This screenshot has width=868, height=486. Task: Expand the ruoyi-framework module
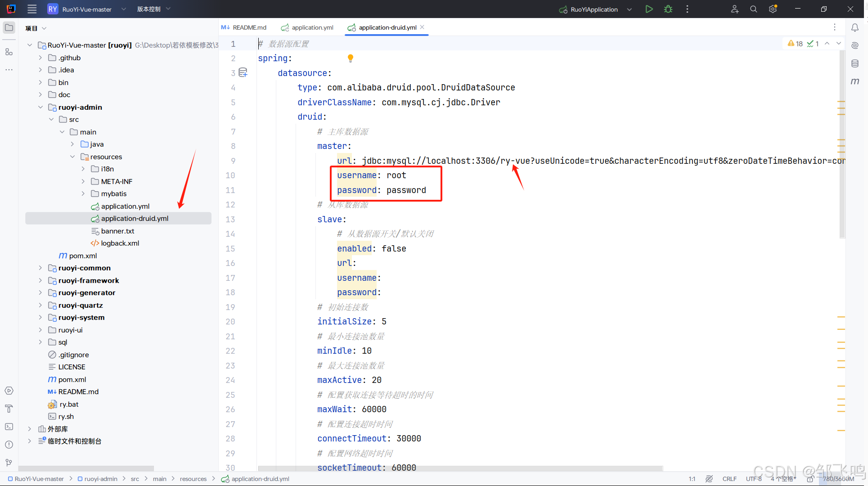(x=40, y=280)
